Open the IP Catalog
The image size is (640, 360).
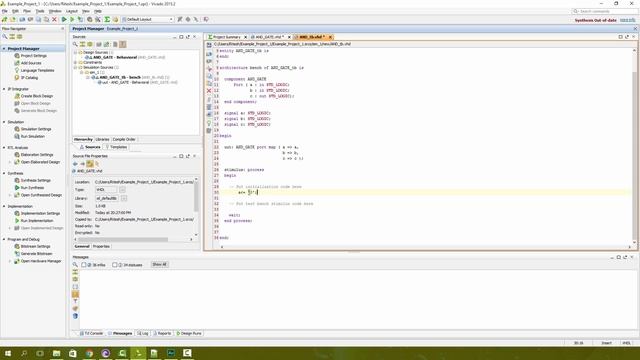point(29,78)
